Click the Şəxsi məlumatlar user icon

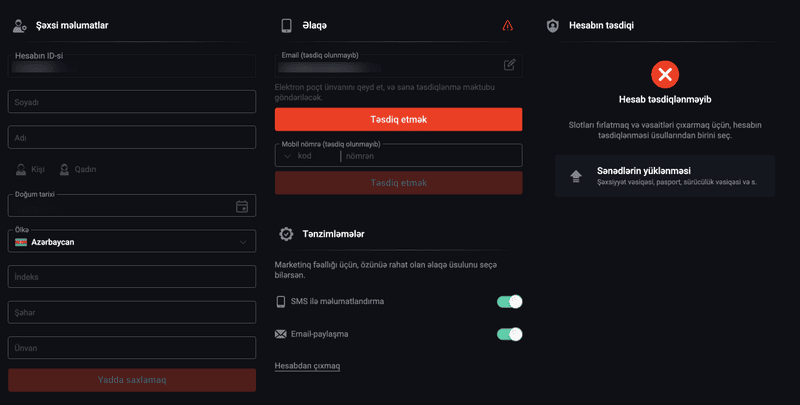tap(19, 25)
